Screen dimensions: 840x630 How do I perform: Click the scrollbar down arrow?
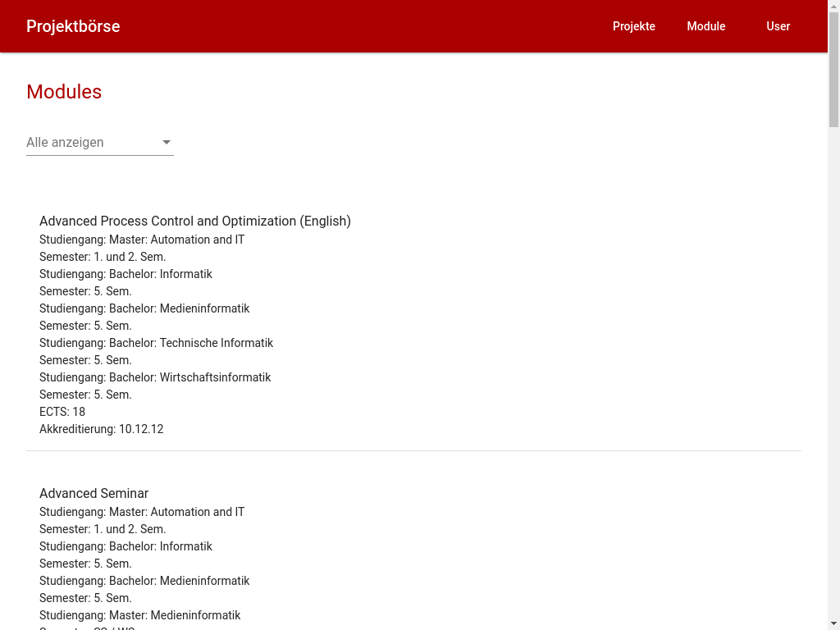pos(833,624)
